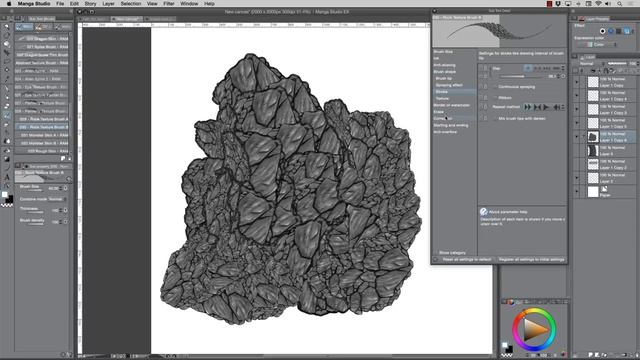Viewport: 640px width, 360px height.
Task: Click the Spotlight search icon in menu bar
Action: 620,4
